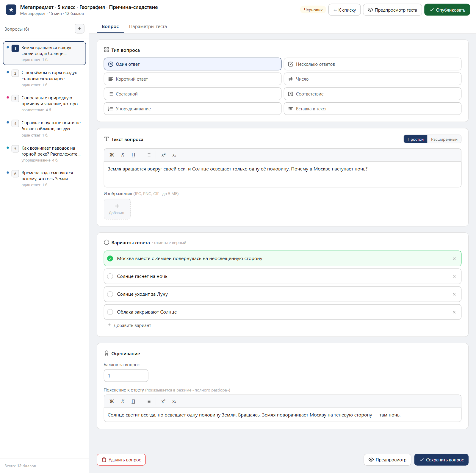The width and height of the screenshot is (476, 473).
Task: Select the Вопрос tab
Action: coord(110,26)
